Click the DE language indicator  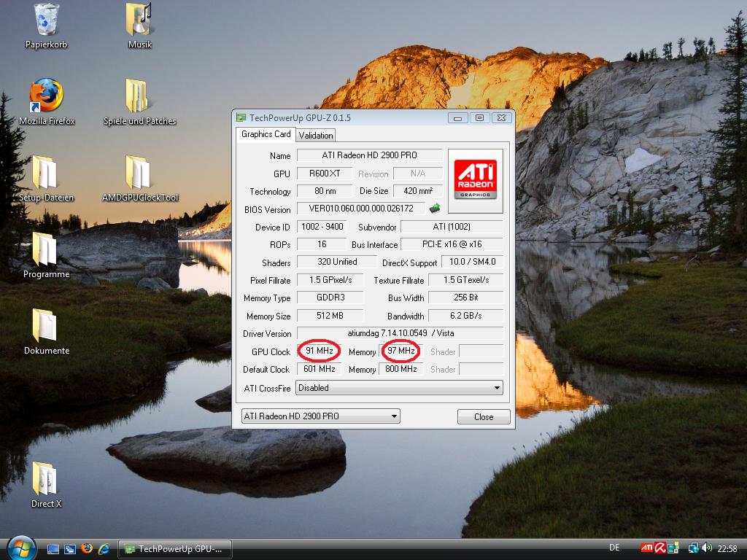coord(614,548)
